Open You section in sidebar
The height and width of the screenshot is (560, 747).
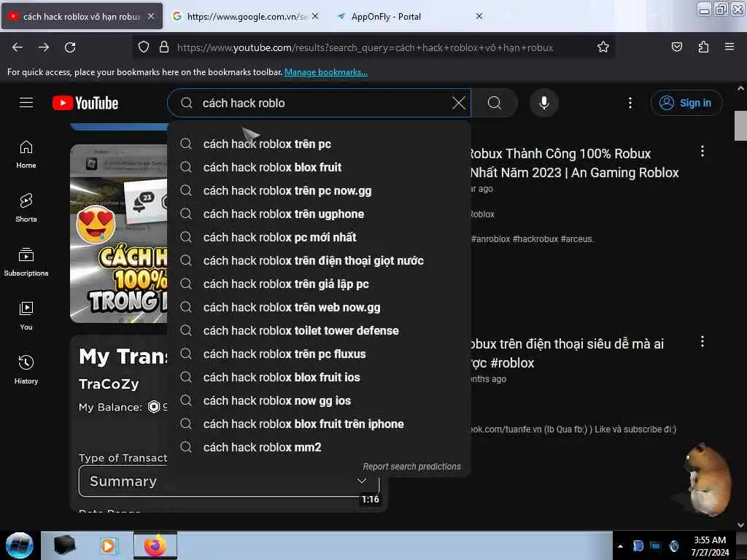pos(26,316)
